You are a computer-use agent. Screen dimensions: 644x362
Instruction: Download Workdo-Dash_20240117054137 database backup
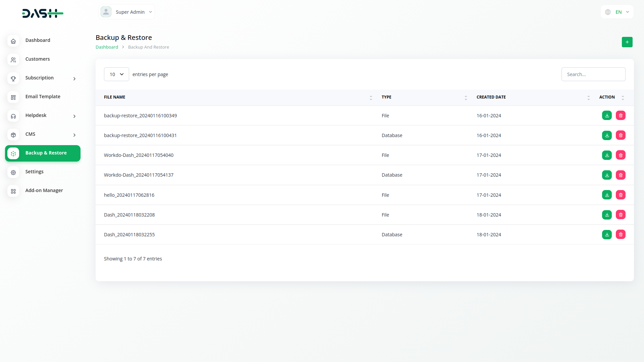pos(607,175)
